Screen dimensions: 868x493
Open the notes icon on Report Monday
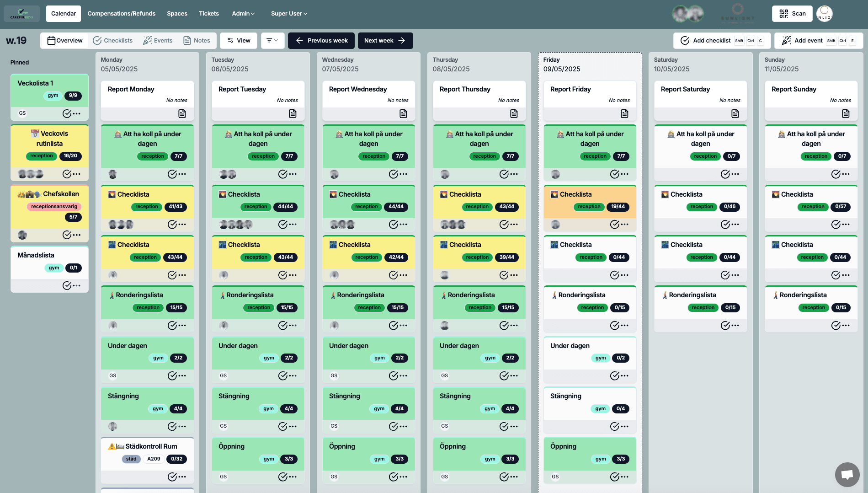coord(182,113)
